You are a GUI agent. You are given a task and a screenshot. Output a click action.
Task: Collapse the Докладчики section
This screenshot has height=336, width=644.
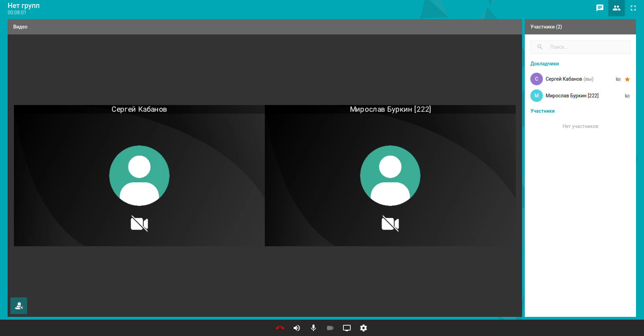click(x=544, y=64)
